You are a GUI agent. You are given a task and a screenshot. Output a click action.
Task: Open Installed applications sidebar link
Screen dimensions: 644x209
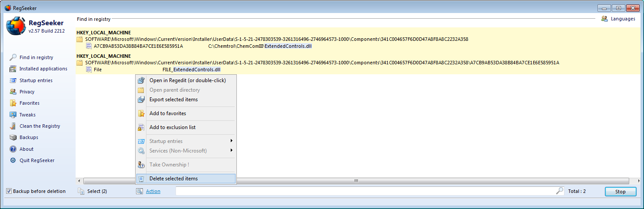pos(43,69)
